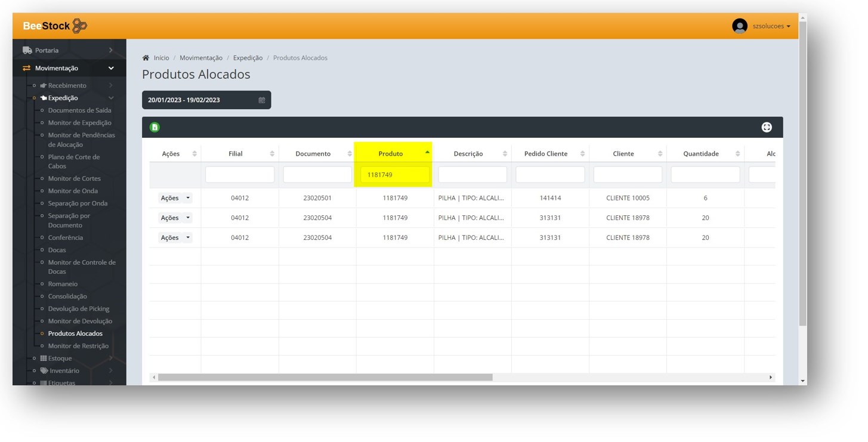868x442 pixels.
Task: Sort by the Quantidade column arrows
Action: (x=738, y=154)
